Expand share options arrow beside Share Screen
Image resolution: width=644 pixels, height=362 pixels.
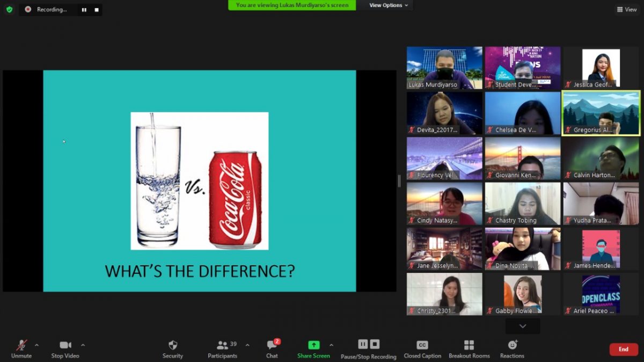point(331,345)
